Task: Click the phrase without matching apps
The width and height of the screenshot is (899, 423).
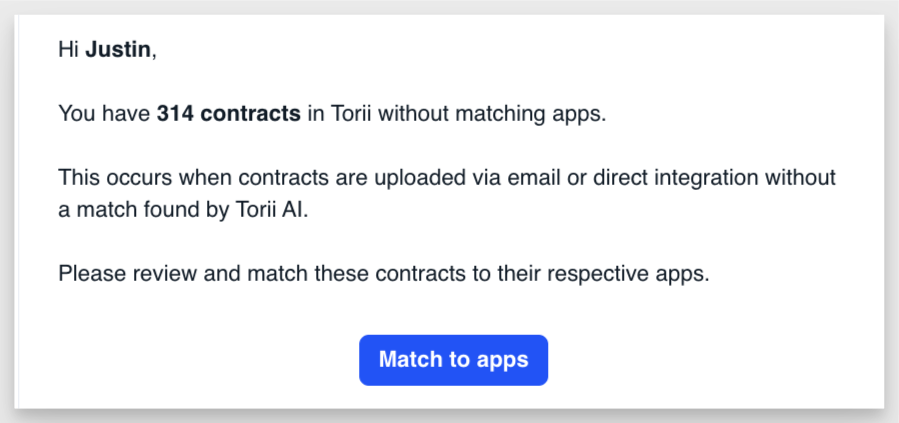Action: [492, 115]
